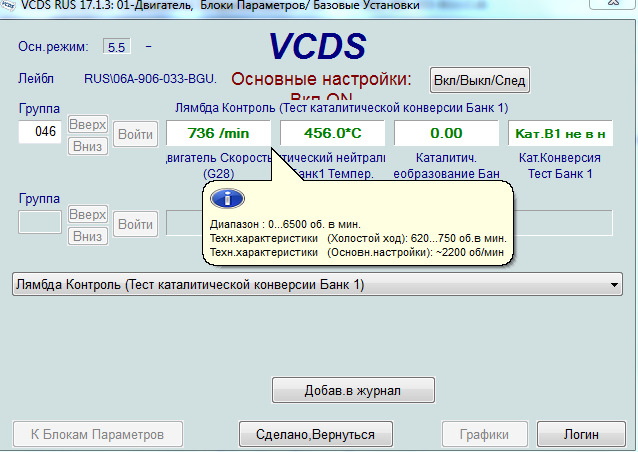Screen dimensions: 638x452
Task: Click second group Вниз button
Action: click(87, 236)
